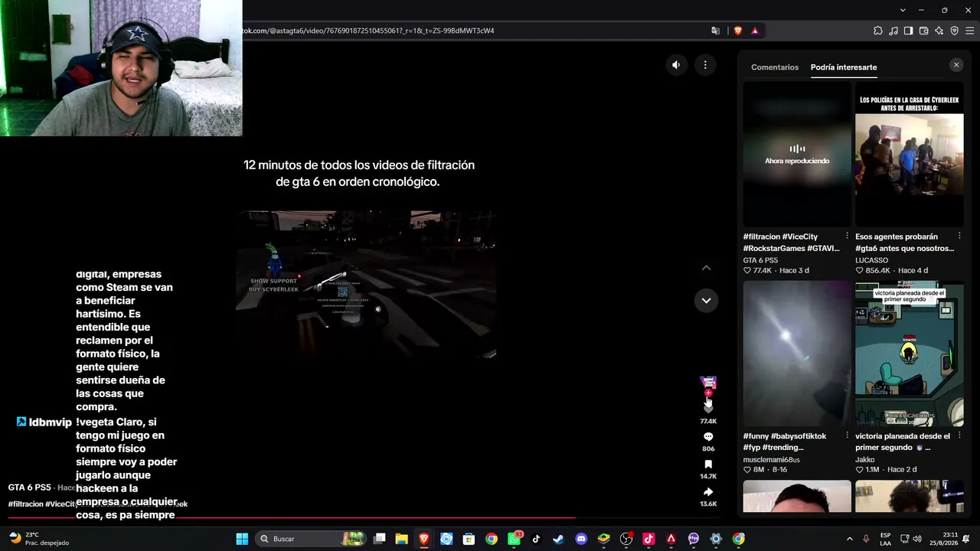Toggle the browser sidebar panel
The width and height of the screenshot is (980, 551).
click(x=909, y=31)
